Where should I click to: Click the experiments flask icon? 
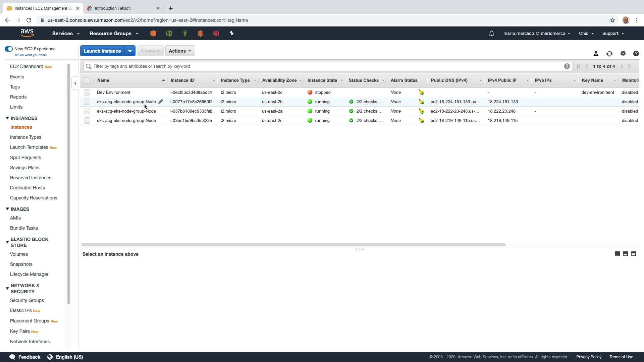click(596, 54)
